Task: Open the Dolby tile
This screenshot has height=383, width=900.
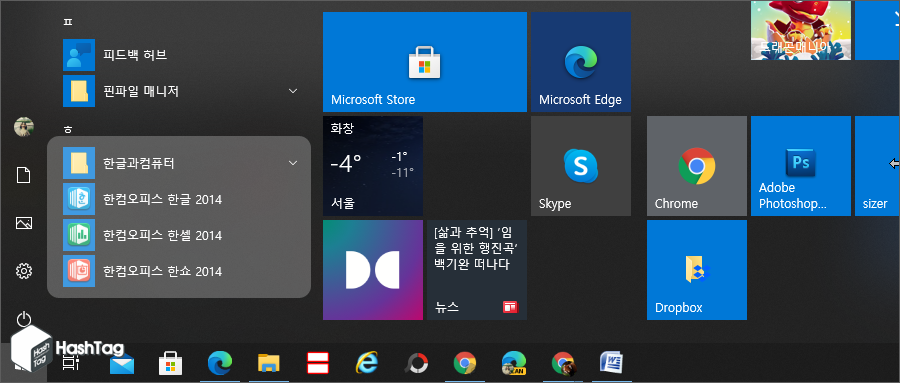Action: click(x=373, y=270)
